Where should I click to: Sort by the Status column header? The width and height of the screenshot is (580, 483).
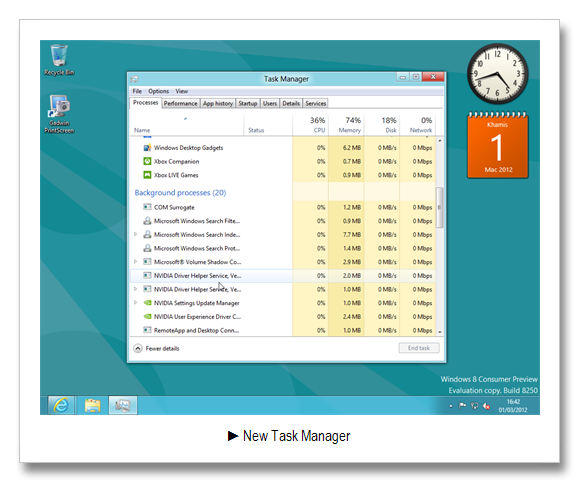coord(268,125)
